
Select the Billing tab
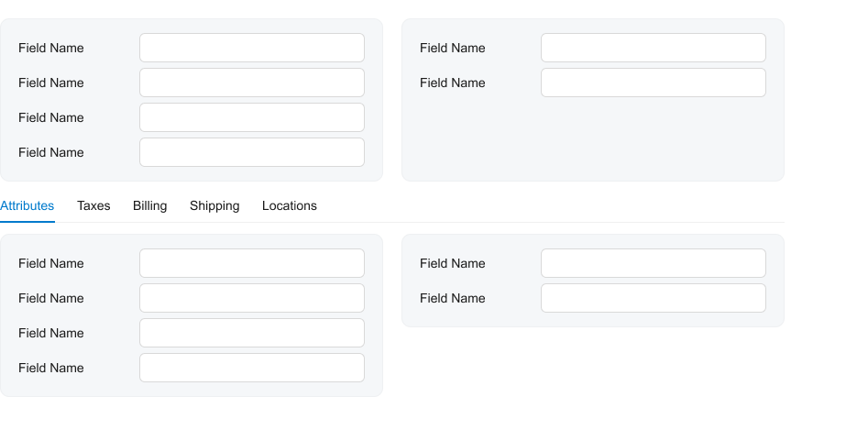(x=149, y=206)
